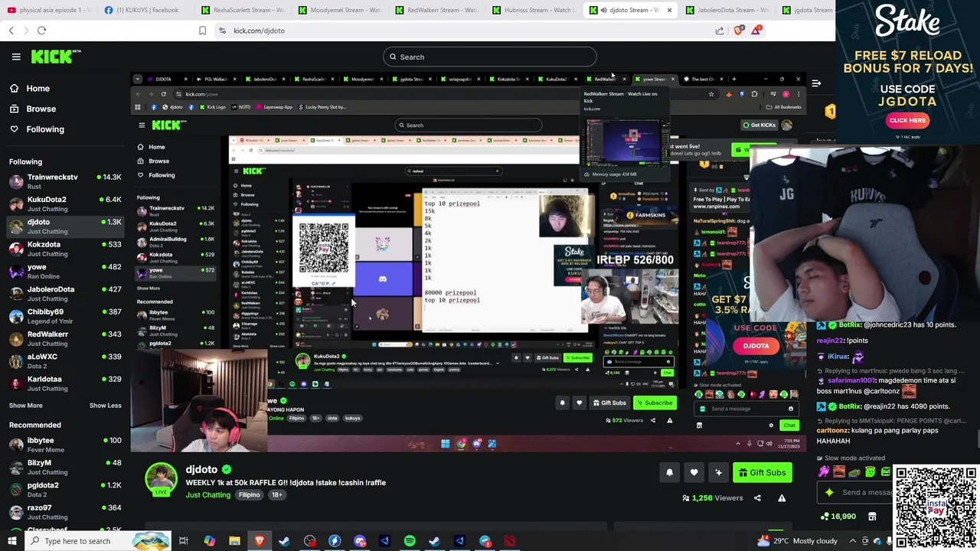Open RedWalkerr channel in sidebar list
Image resolution: width=980 pixels, height=551 pixels.
coord(65,338)
